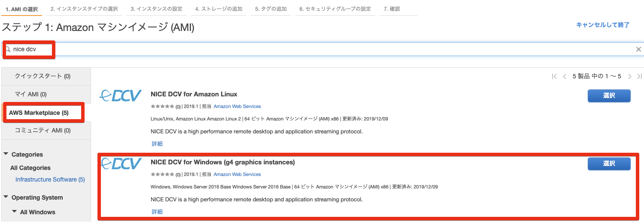Choose All Categories filter
This screenshot has height=222, width=644.
click(x=30, y=168)
